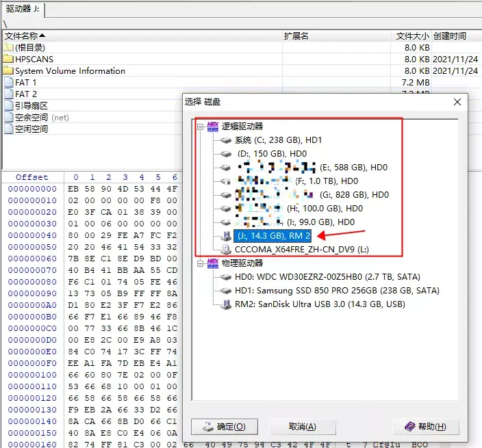Image resolution: width=482 pixels, height=448 pixels.
Task: Select (I:, 99.0 GB), HD0 drive
Action: click(295, 222)
